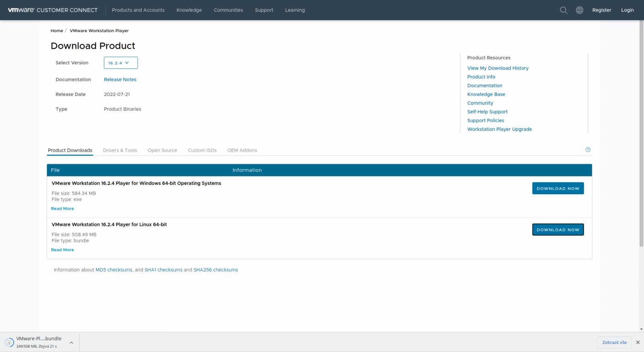Click the Linux 64-bit Player file title
644x352 pixels.
pos(109,225)
